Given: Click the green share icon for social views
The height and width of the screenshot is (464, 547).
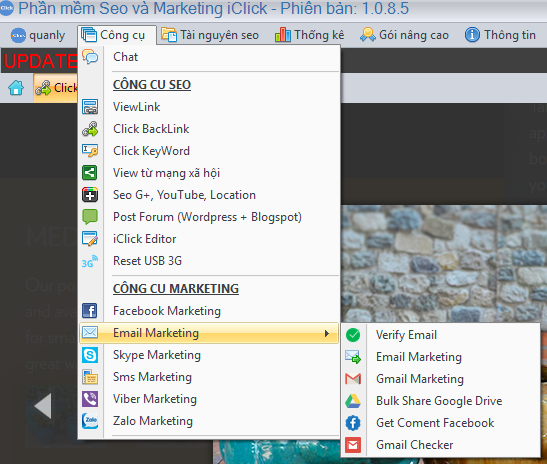Looking at the screenshot, I should (90, 173).
